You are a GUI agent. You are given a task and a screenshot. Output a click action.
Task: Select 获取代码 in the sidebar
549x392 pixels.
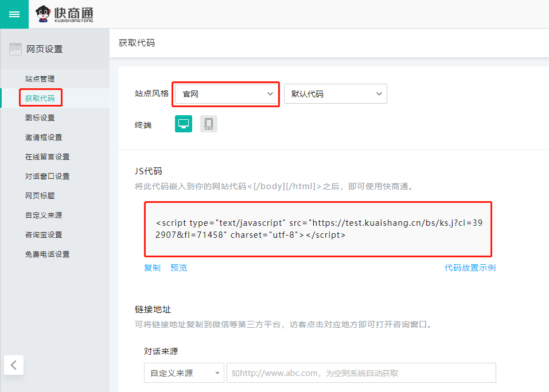(40, 99)
